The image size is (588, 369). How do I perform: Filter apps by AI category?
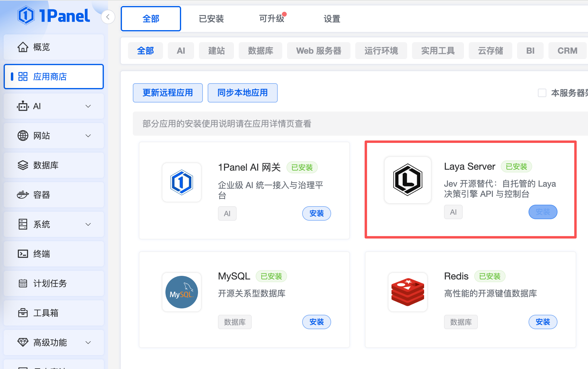181,51
